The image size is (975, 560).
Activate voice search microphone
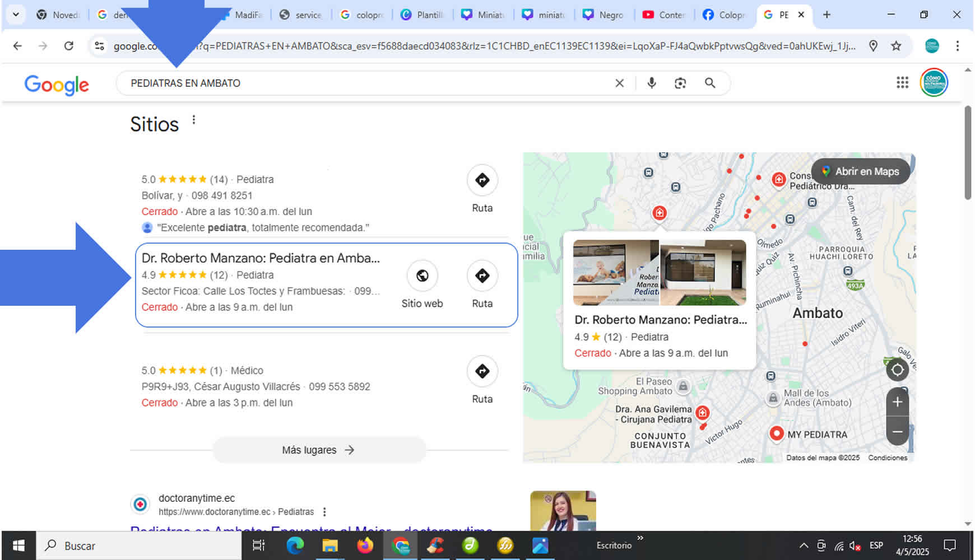click(x=651, y=82)
